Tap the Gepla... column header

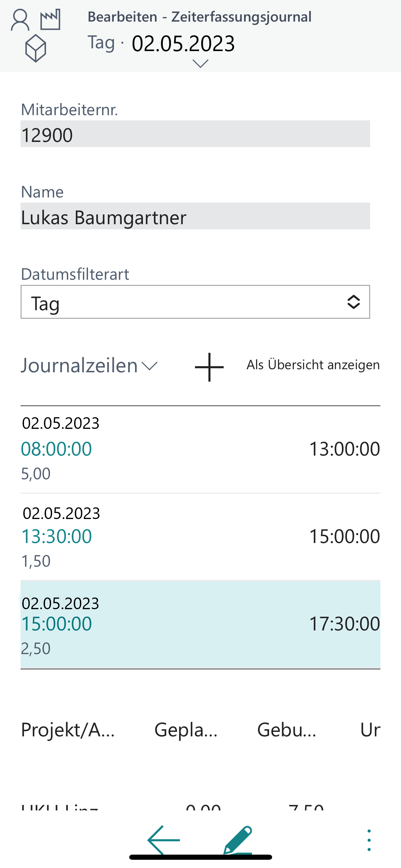[186, 730]
